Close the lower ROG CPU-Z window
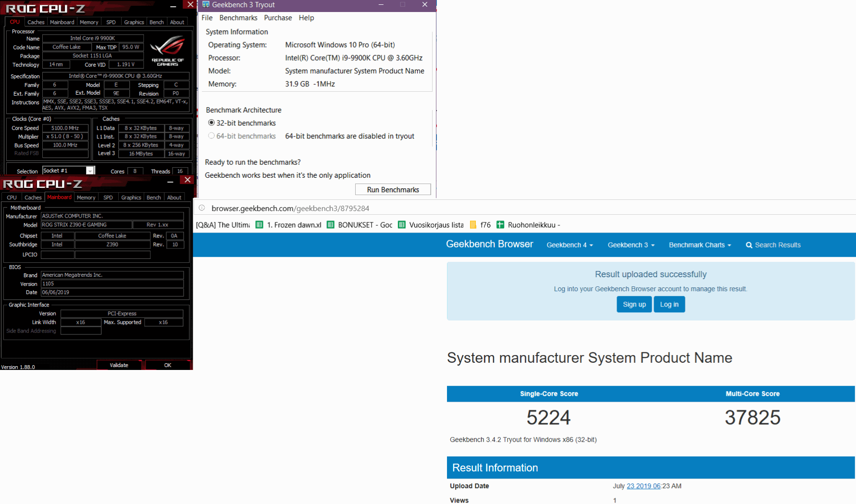Viewport: 856px width, 504px height. (187, 180)
